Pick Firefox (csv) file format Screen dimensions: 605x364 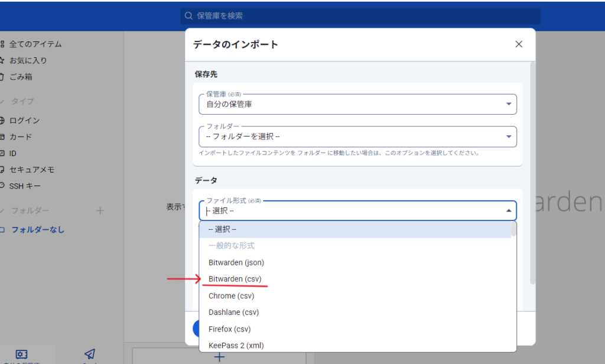point(355,329)
